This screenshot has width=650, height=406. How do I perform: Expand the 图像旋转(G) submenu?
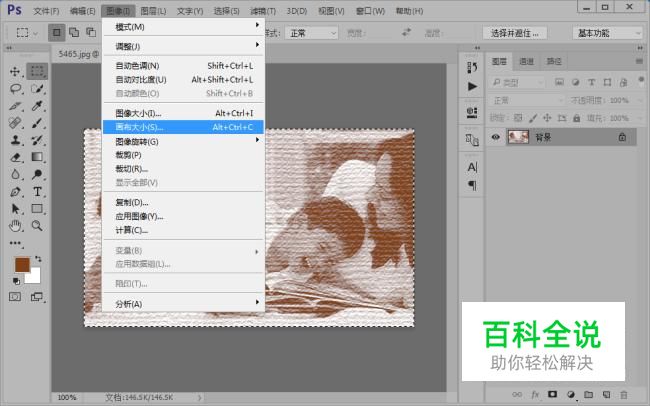pos(183,141)
